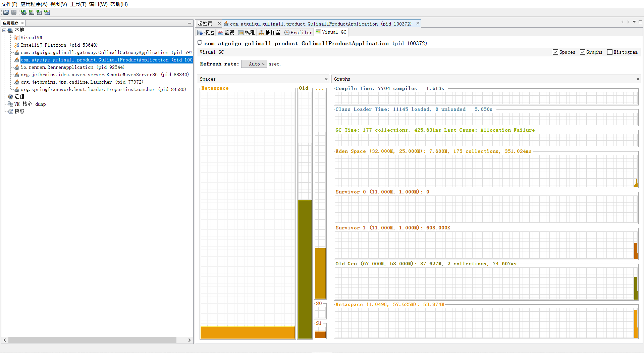Click the Profiler tab clock icon
The image size is (644, 353).
tap(287, 33)
